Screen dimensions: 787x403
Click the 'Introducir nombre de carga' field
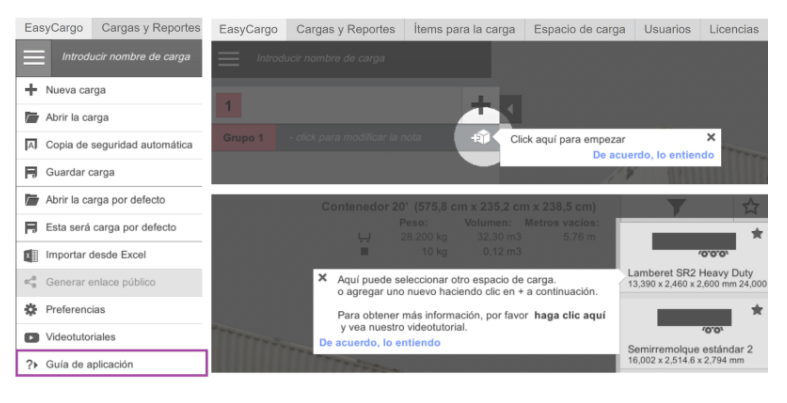pos(125,57)
